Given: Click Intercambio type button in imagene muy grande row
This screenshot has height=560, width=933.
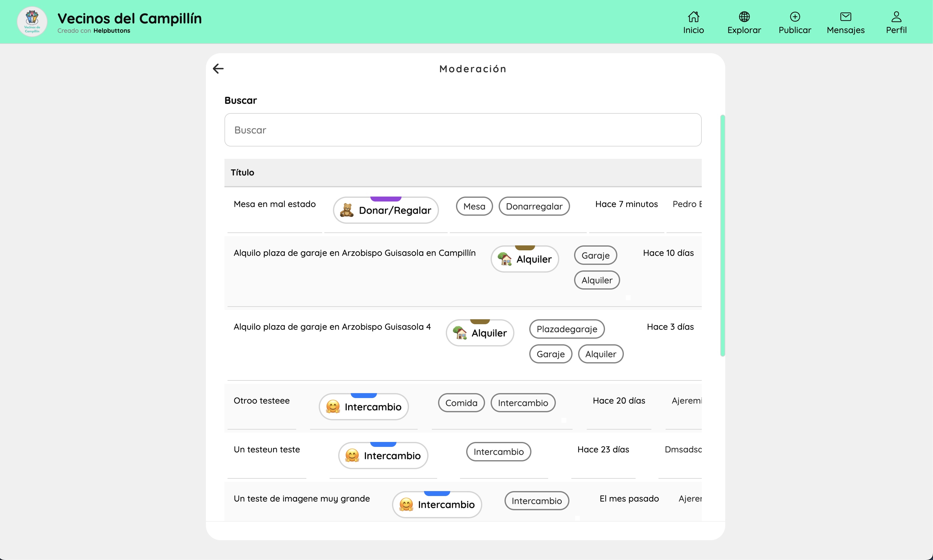Looking at the screenshot, I should pos(437,505).
